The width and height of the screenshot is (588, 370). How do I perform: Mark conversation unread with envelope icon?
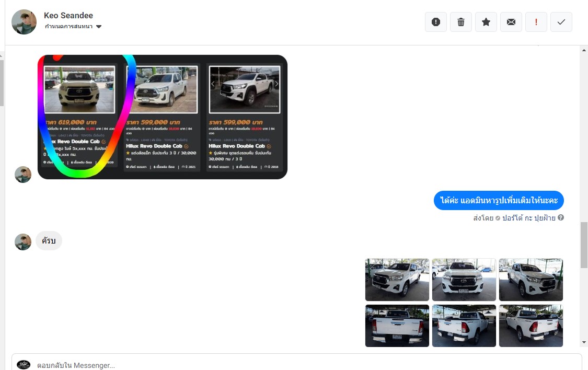[511, 22]
